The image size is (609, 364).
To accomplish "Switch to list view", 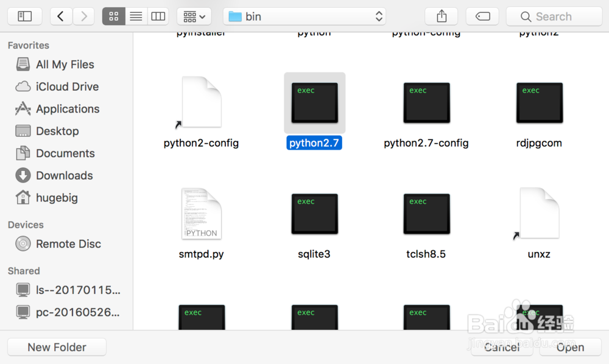I will (x=136, y=16).
